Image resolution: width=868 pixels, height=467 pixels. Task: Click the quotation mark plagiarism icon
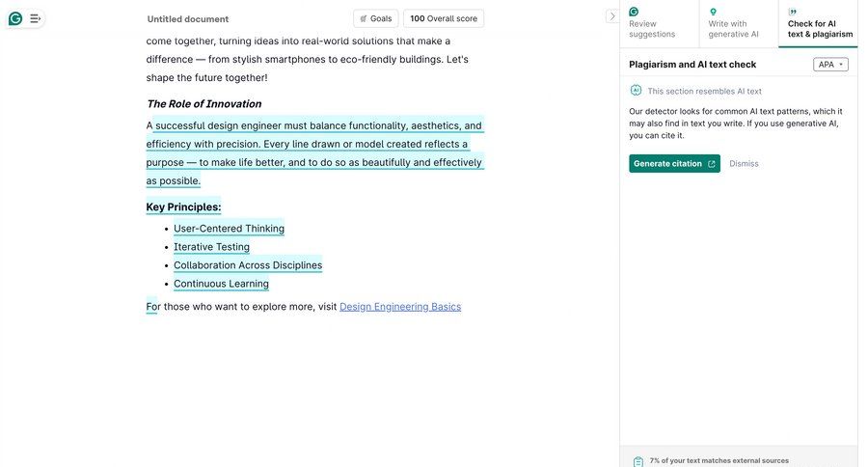793,12
